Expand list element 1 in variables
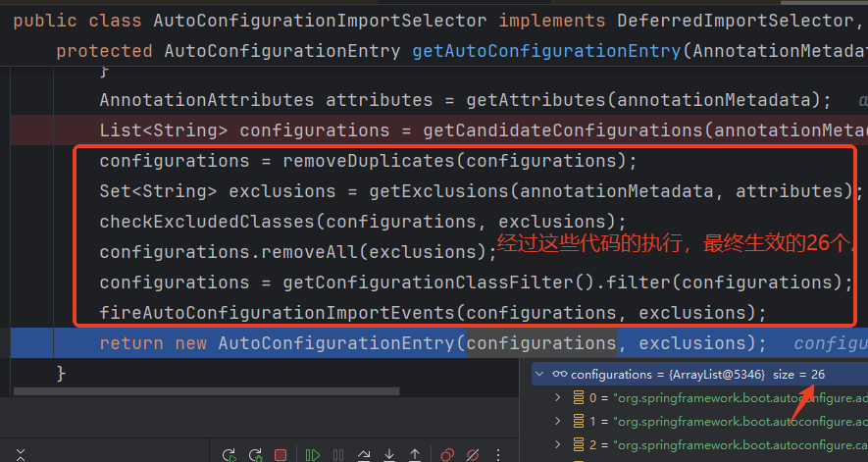This screenshot has height=462, width=868. click(x=558, y=421)
